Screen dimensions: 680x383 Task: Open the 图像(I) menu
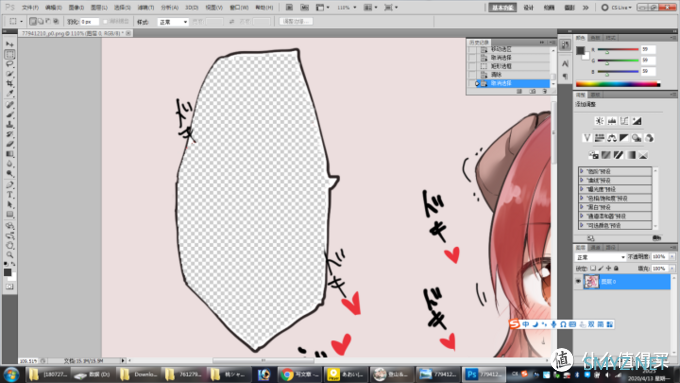click(76, 7)
